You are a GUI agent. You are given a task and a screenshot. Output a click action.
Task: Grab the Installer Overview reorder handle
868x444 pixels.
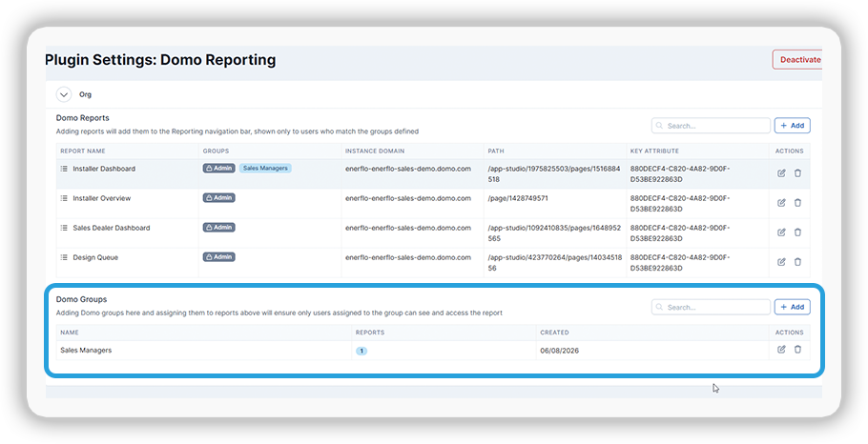coord(64,198)
